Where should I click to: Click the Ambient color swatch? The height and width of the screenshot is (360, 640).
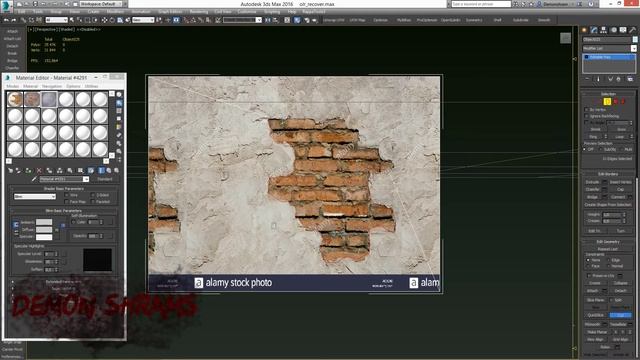point(44,222)
